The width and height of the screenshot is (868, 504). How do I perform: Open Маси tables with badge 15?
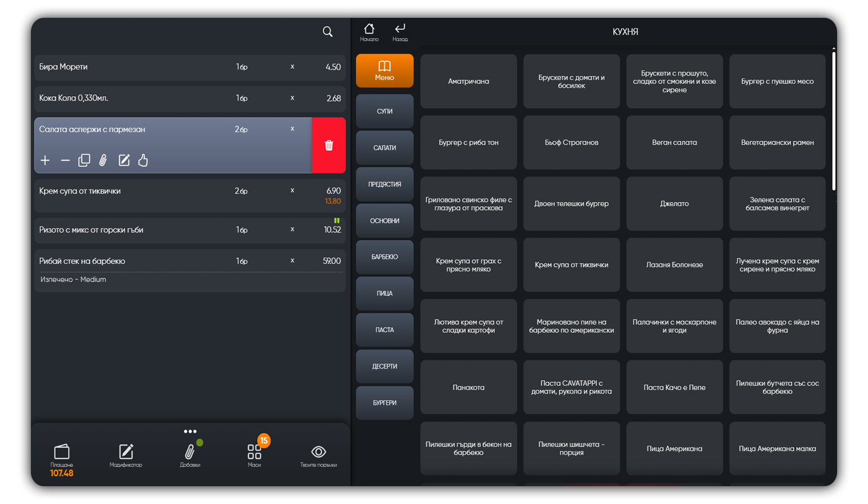[254, 455]
